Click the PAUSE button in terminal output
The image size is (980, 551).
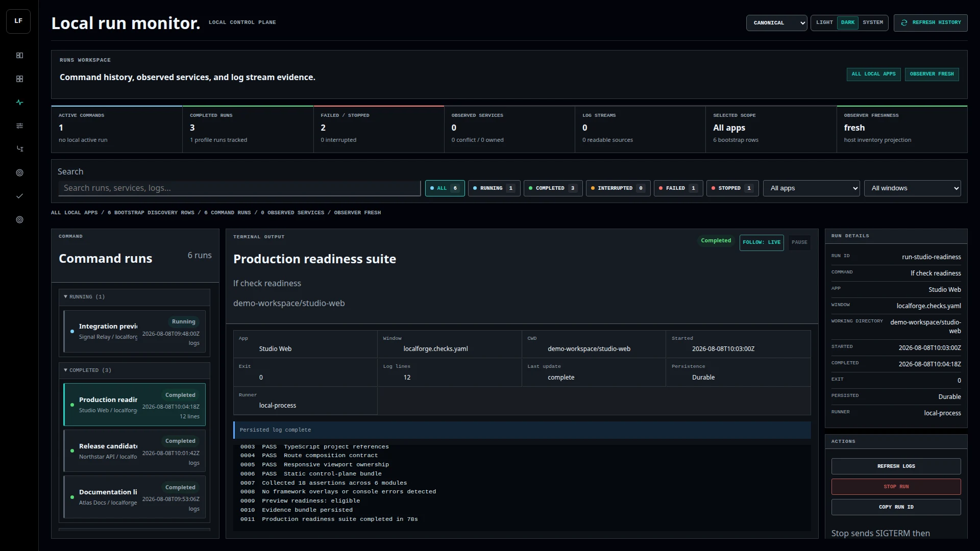tap(799, 242)
